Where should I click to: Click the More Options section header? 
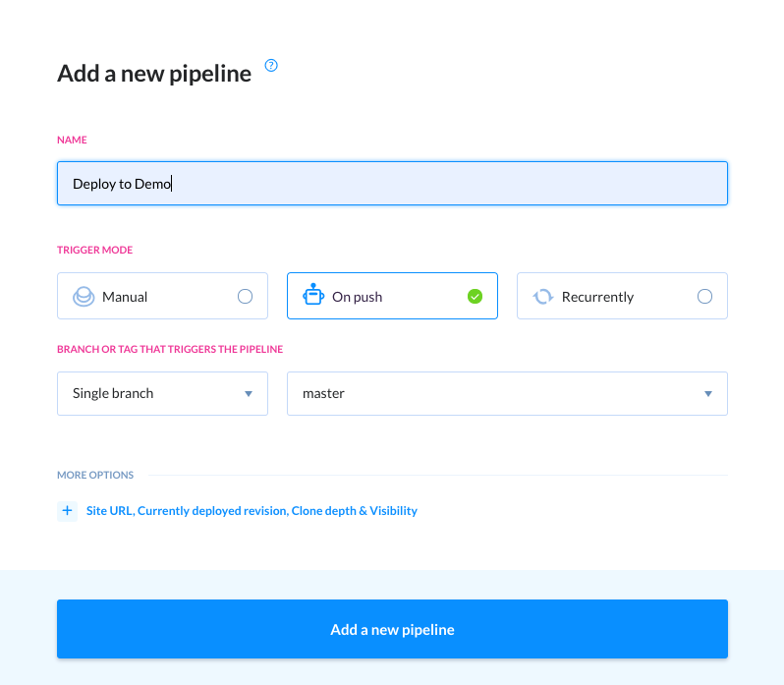(x=95, y=475)
